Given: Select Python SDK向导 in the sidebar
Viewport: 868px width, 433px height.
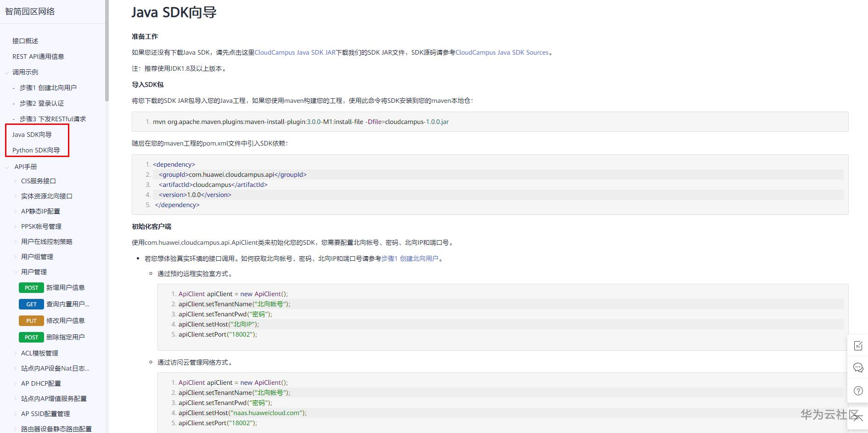Looking at the screenshot, I should (x=36, y=150).
